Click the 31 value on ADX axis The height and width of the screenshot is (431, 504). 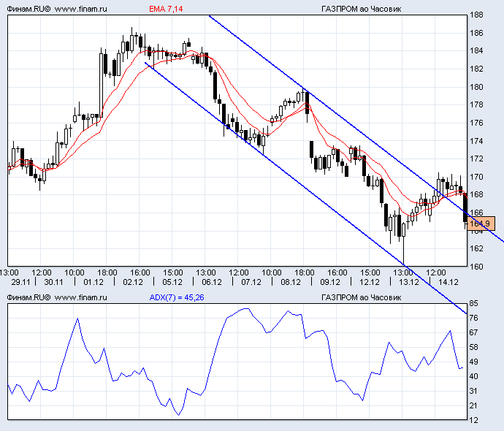[x=474, y=391]
